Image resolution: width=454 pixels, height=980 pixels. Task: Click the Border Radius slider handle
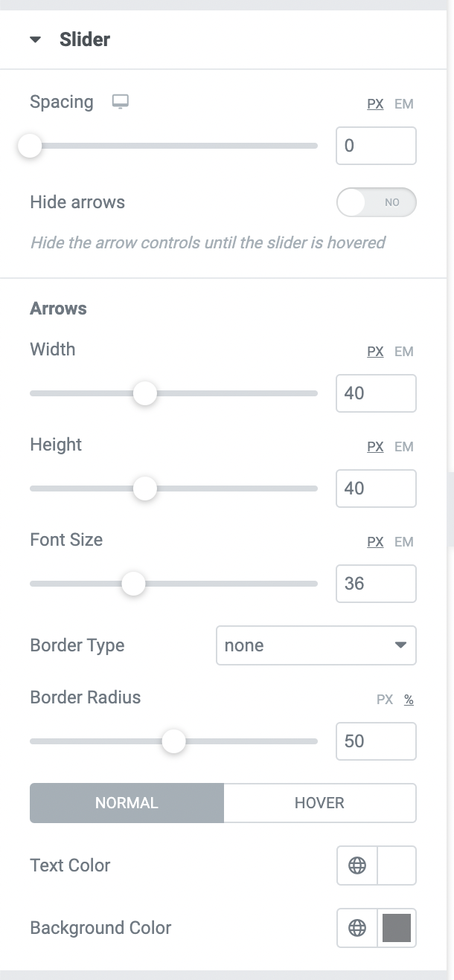pyautogui.click(x=174, y=741)
